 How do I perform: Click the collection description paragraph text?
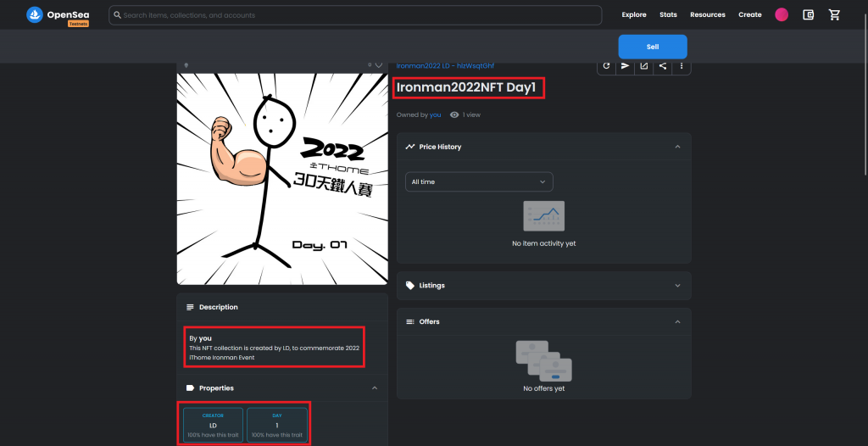[x=274, y=353]
